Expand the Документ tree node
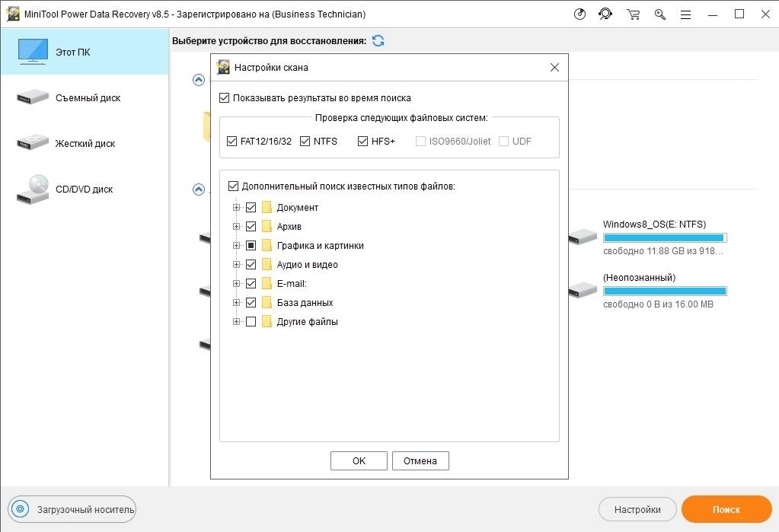The image size is (779, 532). point(237,207)
